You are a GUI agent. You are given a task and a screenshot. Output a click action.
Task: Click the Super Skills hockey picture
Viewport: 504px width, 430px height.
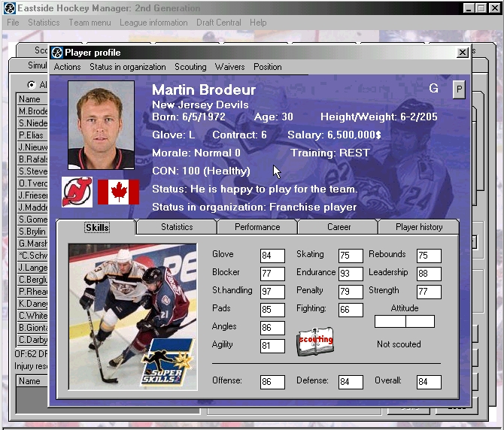[132, 317]
